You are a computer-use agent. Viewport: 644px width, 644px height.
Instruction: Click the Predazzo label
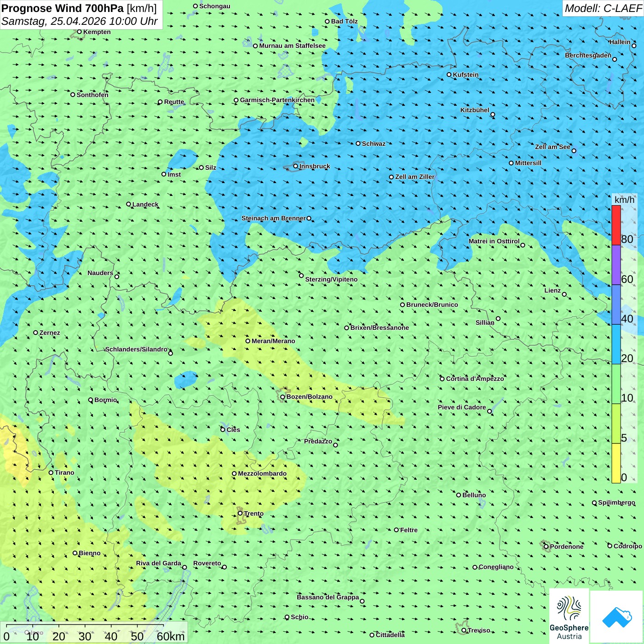coord(318,441)
